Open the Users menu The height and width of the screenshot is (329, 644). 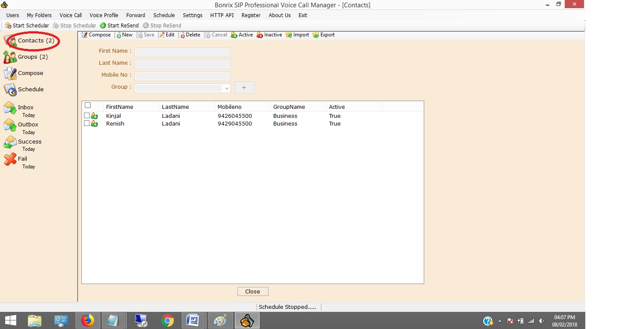tap(13, 15)
